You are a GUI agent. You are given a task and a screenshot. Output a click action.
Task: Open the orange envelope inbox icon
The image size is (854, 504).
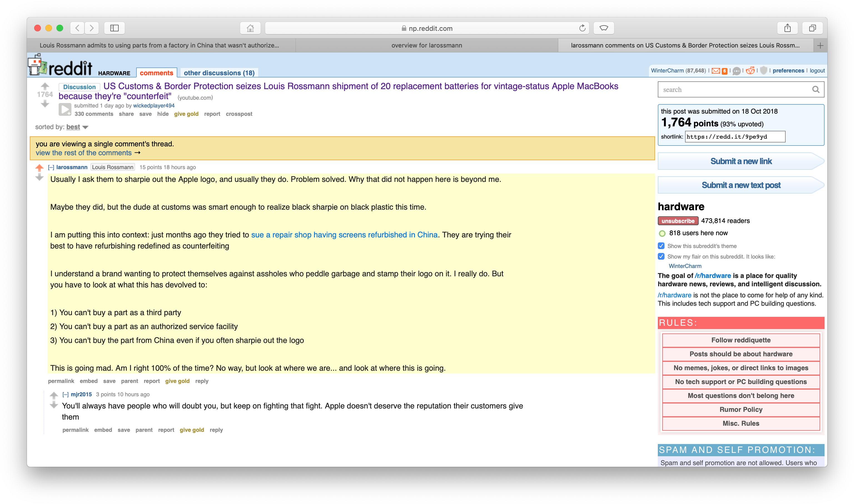pyautogui.click(x=716, y=71)
